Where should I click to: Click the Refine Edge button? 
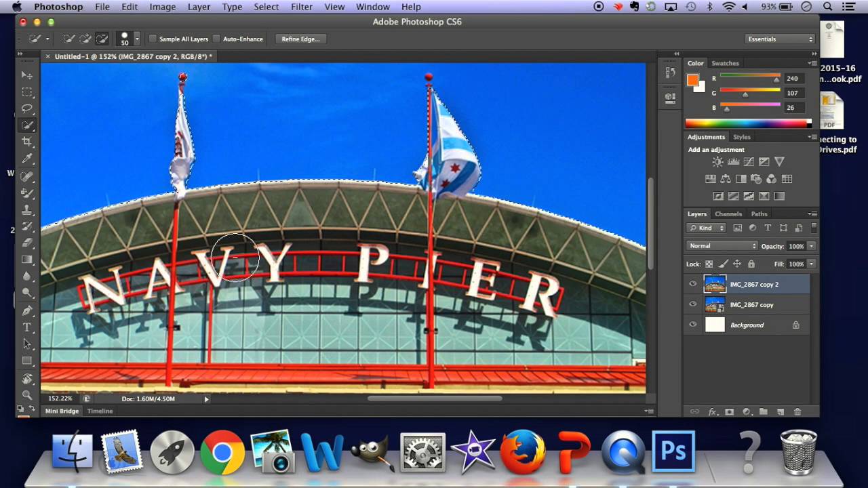coord(300,39)
